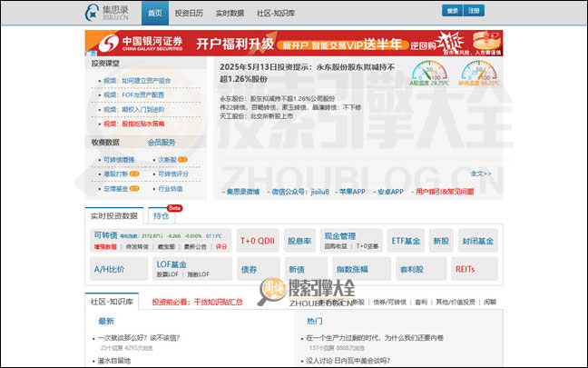Click 待发转债 under 可转债
Image resolution: width=588 pixels, height=368 pixels.
coord(137,247)
